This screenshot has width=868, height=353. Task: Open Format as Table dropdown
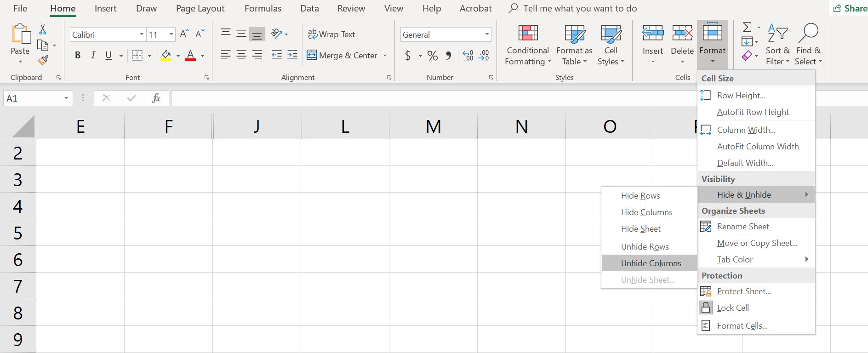click(574, 45)
